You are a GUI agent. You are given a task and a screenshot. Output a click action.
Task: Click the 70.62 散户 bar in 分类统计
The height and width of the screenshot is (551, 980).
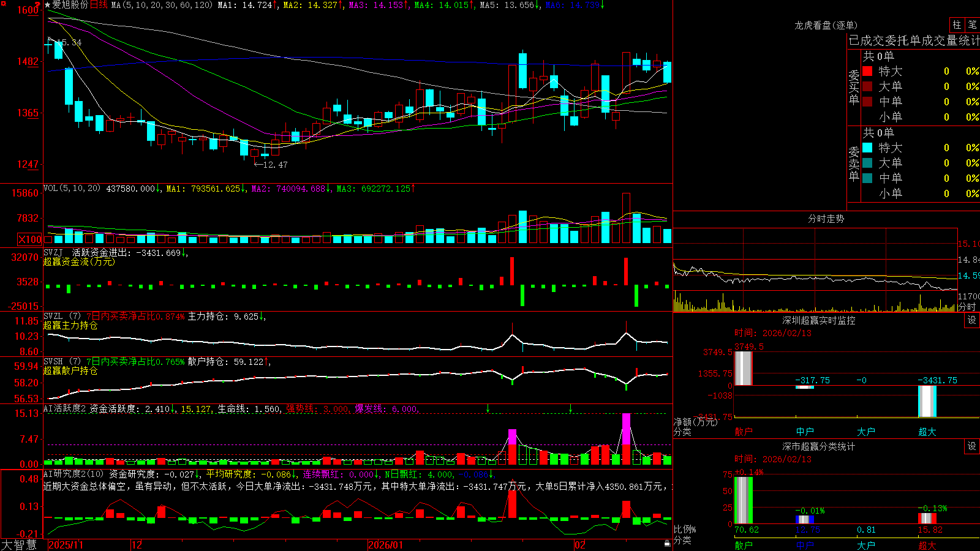pyautogui.click(x=743, y=500)
